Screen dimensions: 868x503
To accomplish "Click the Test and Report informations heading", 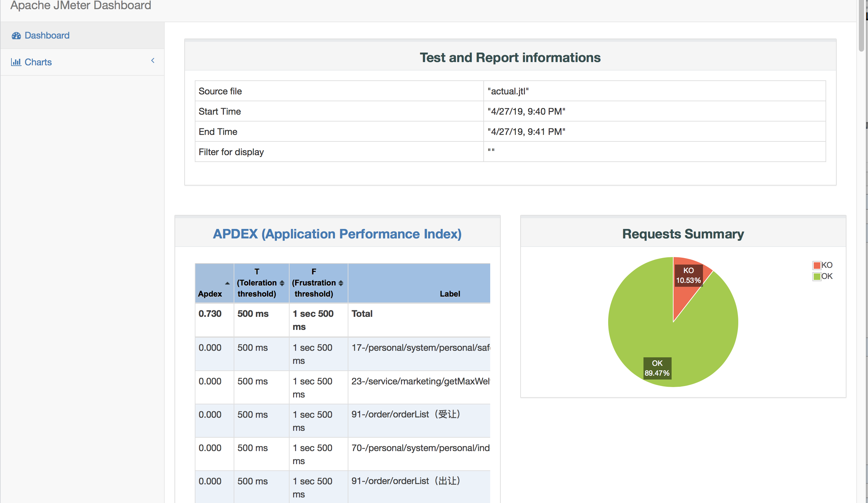I will point(510,57).
